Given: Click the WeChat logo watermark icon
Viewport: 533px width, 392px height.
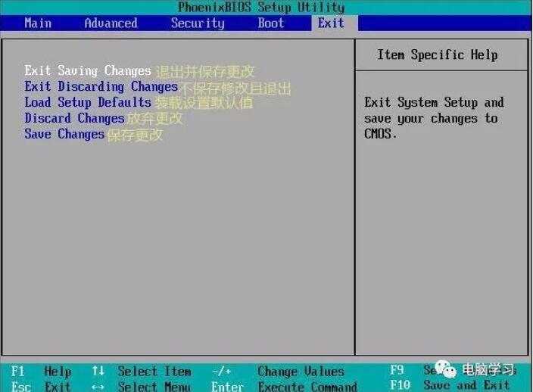Looking at the screenshot, I should point(446,369).
